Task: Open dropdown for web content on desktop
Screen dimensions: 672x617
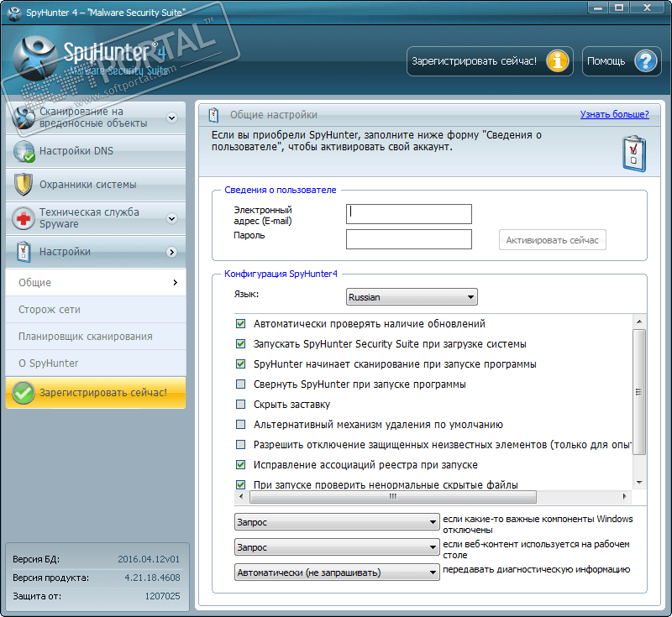Action: point(337,547)
